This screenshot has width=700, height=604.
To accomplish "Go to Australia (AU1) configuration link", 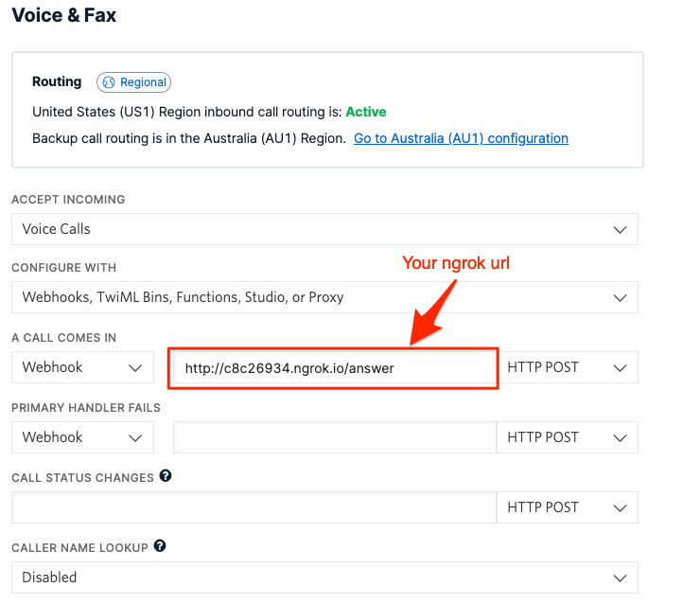I will [461, 138].
